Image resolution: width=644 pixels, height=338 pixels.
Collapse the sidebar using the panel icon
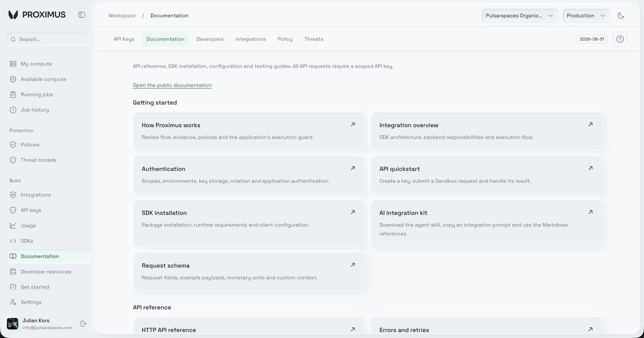(82, 15)
